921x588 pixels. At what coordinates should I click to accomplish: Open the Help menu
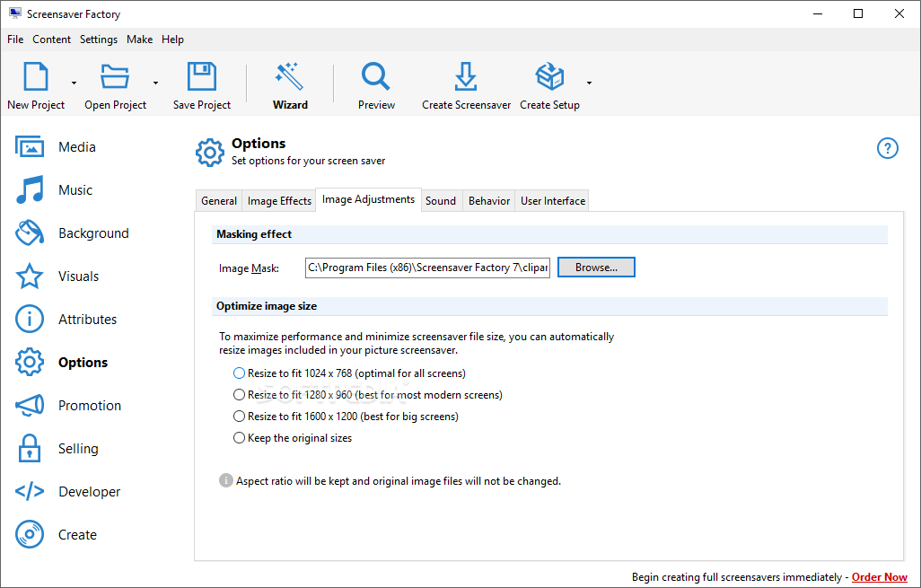pos(172,39)
